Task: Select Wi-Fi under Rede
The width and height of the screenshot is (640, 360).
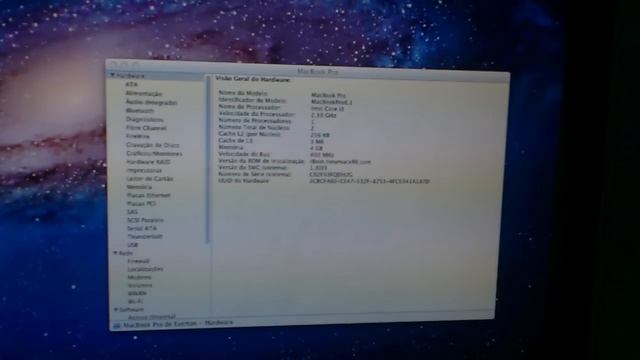Action: (x=136, y=302)
